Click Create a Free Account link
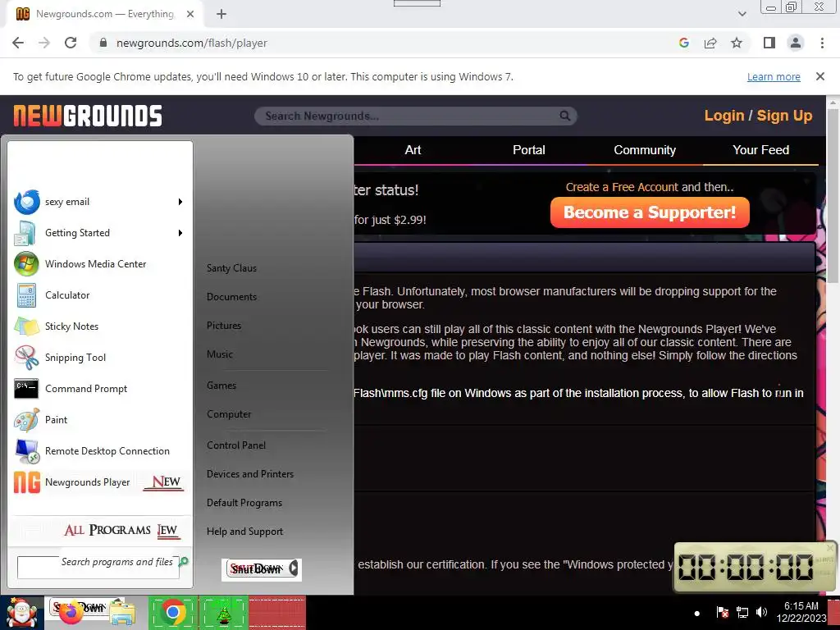The height and width of the screenshot is (630, 840). [x=622, y=187]
